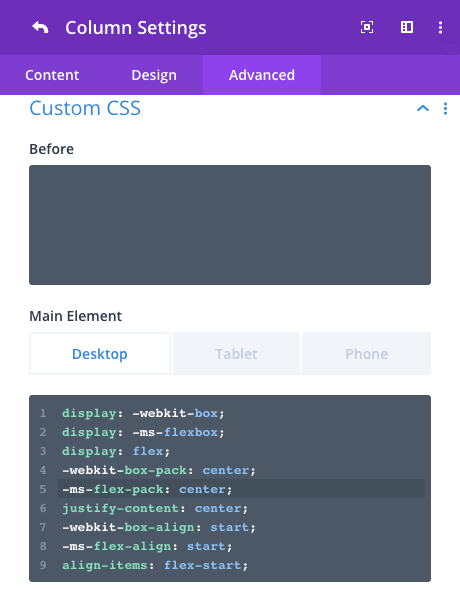Collapse the Custom CSS section chevron
This screenshot has width=460, height=589.
coord(423,109)
